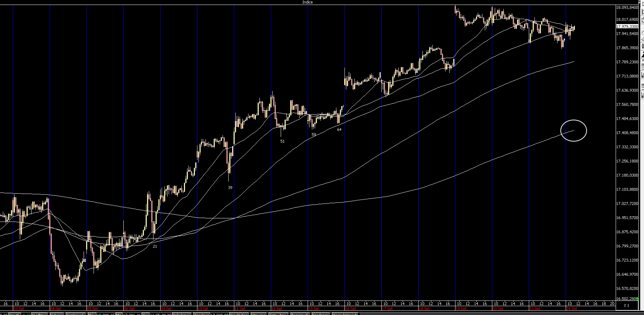644x315 pixels.
Task: Click the 17.560,7800 price level
Action: (x=627, y=104)
